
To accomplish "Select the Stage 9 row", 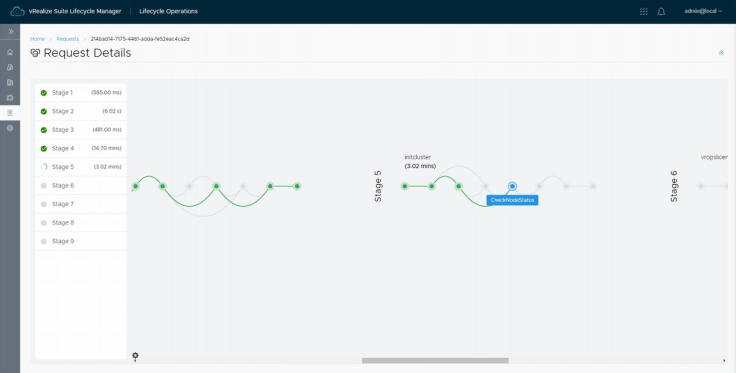I will point(81,241).
